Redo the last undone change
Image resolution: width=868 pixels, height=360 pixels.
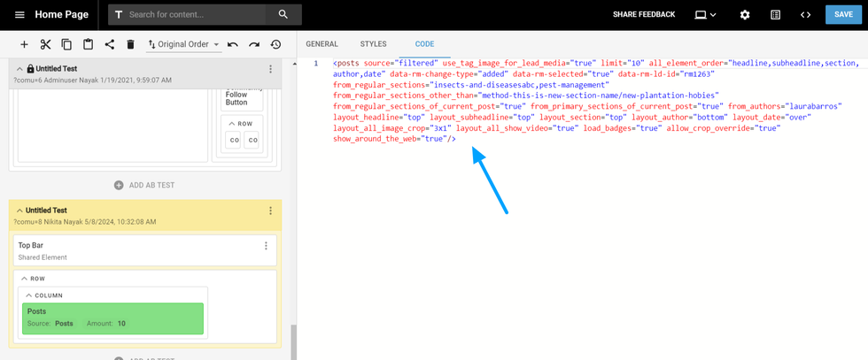(254, 44)
